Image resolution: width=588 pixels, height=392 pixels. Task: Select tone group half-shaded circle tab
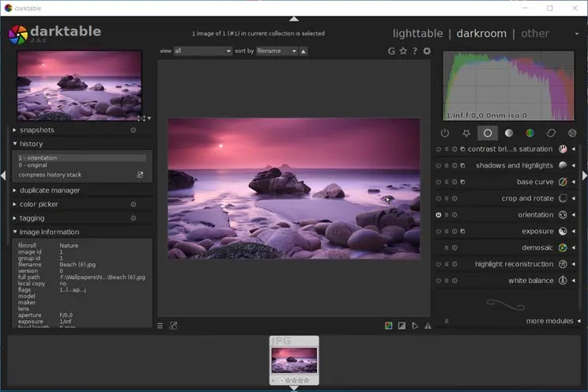pyautogui.click(x=509, y=133)
